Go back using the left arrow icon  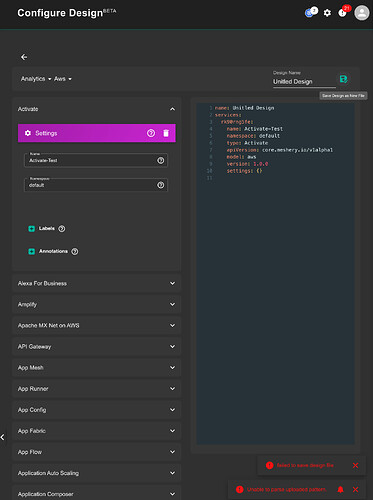click(x=24, y=57)
